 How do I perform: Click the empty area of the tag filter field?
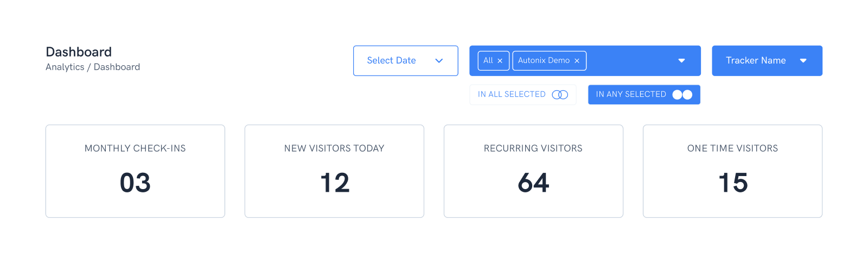629,61
